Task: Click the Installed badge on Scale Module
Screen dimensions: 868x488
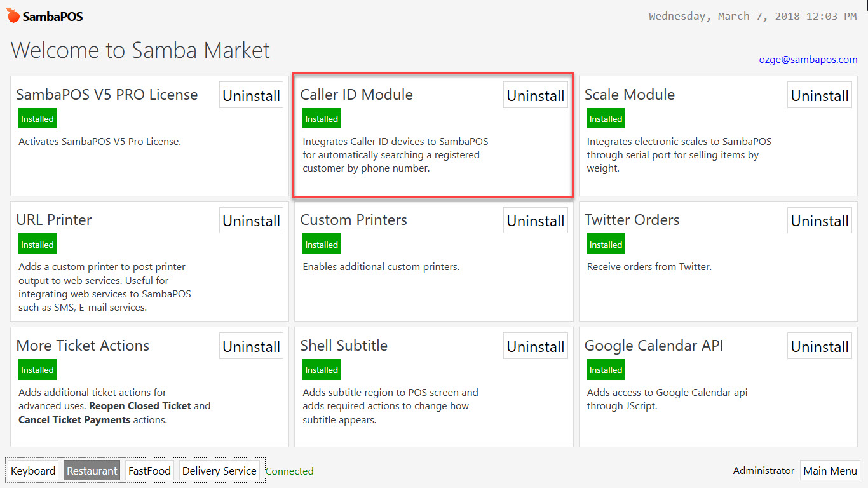Action: point(606,118)
